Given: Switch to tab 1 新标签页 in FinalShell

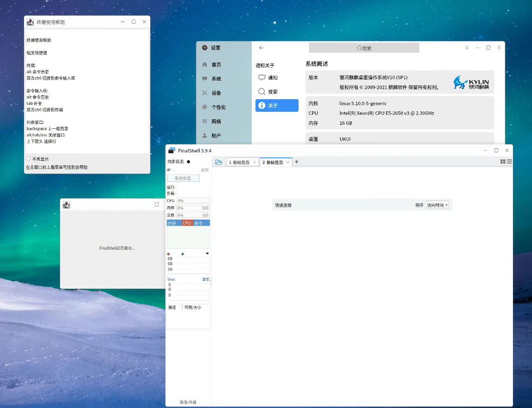Looking at the screenshot, I should pyautogui.click(x=239, y=162).
